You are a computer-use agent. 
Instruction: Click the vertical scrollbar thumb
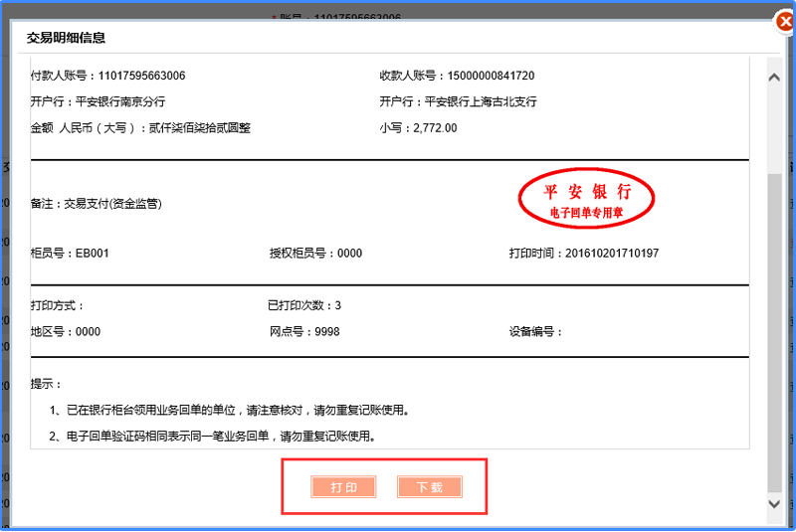775,328
